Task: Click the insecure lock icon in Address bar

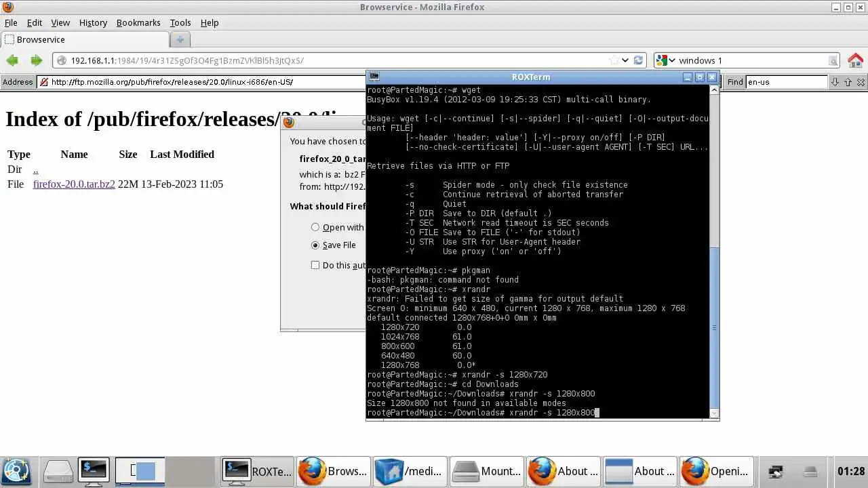Action: pos(43,82)
